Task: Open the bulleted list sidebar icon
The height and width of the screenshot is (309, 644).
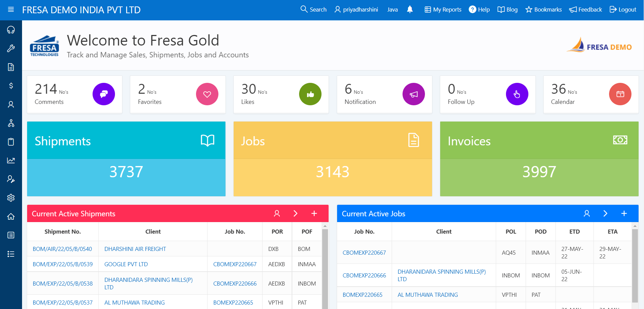Action: (11, 254)
